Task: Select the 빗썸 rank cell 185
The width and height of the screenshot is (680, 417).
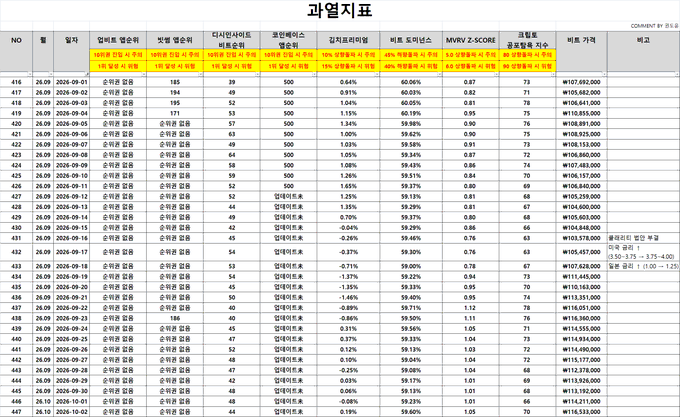Action: 175,82
